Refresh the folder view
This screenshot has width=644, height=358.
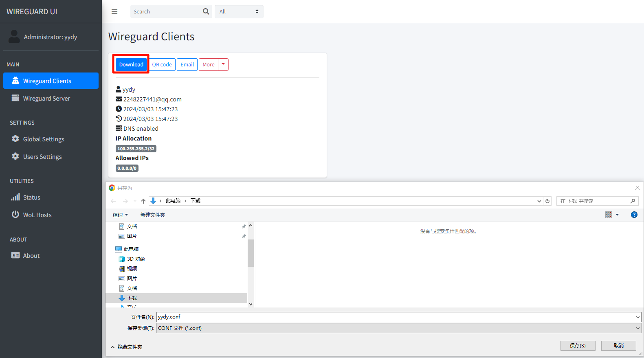[x=547, y=201]
